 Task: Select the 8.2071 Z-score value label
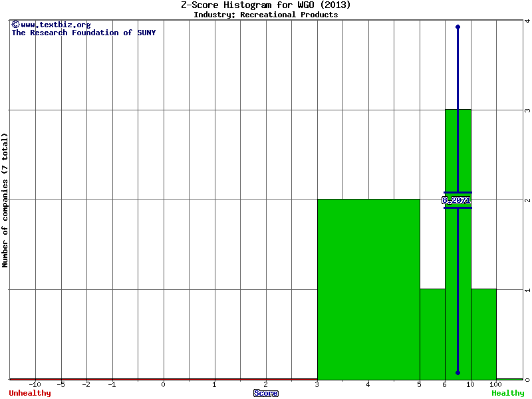(x=456, y=200)
